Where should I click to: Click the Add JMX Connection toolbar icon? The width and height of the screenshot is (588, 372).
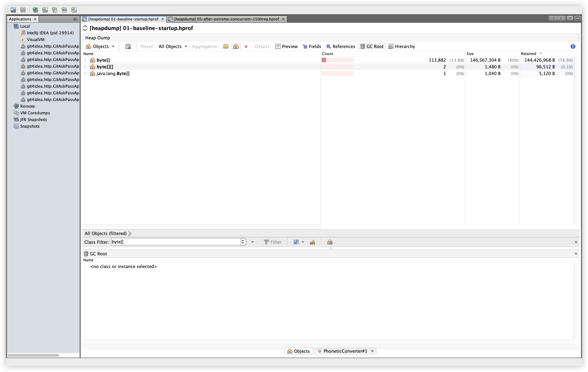(x=45, y=10)
